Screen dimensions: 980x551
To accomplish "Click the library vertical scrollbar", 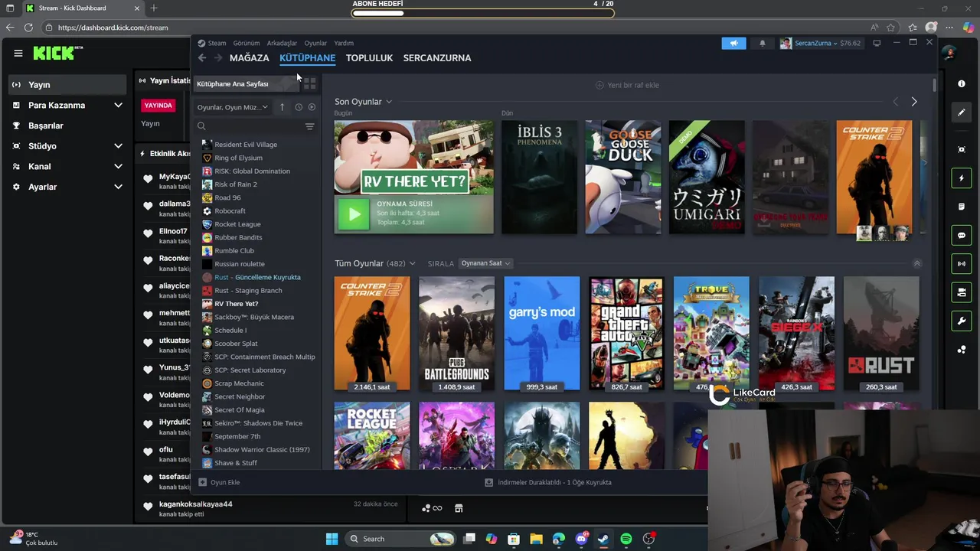I will (x=934, y=86).
